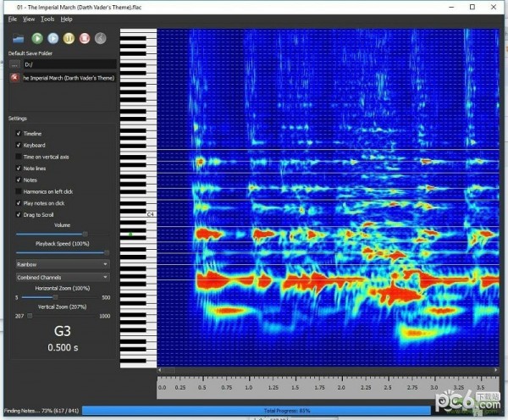Click the 1.0 mark on timeline
Viewport: 508px width, 420px height.
click(x=249, y=387)
